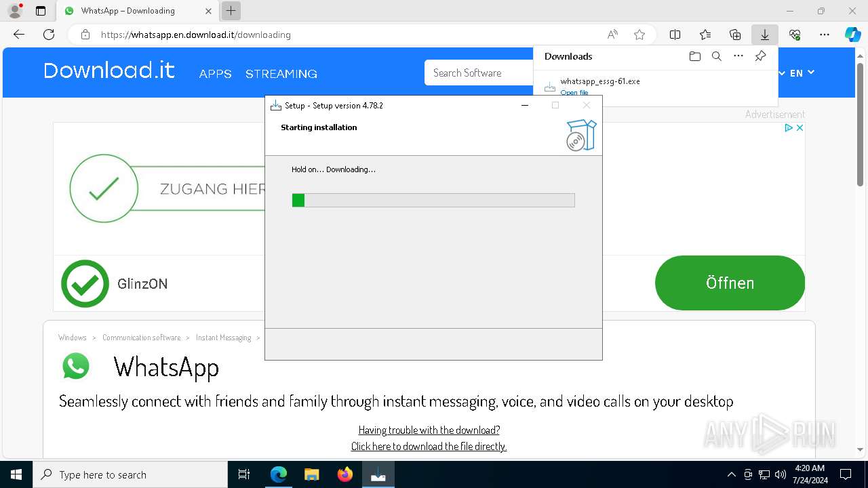View site information lock icon
868x488 pixels.
pyautogui.click(x=85, y=35)
